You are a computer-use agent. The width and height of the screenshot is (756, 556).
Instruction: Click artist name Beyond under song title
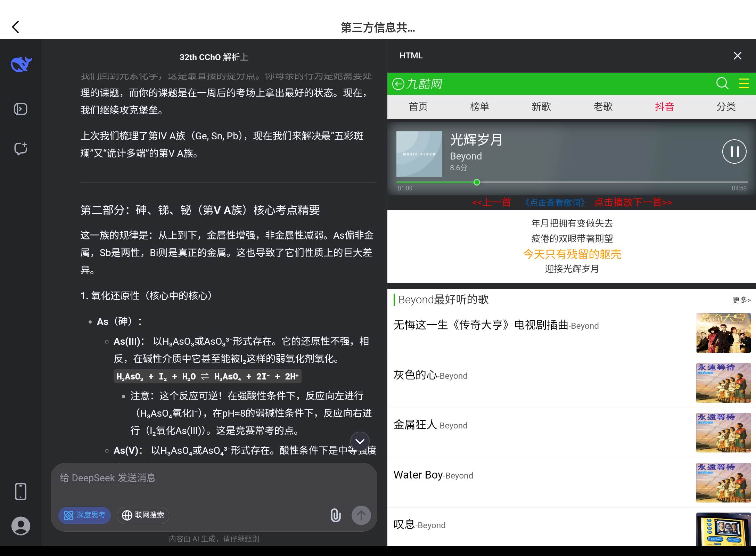466,156
